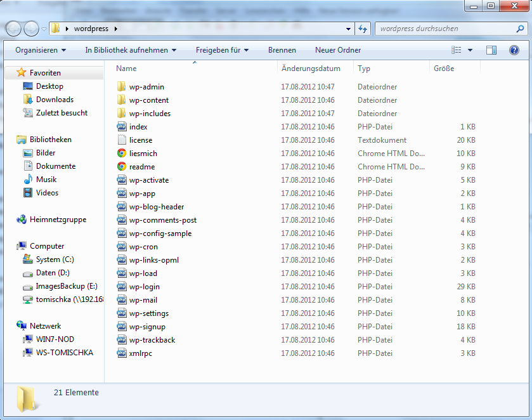Click the help question mark icon
The height and width of the screenshot is (420, 532).
(515, 50)
